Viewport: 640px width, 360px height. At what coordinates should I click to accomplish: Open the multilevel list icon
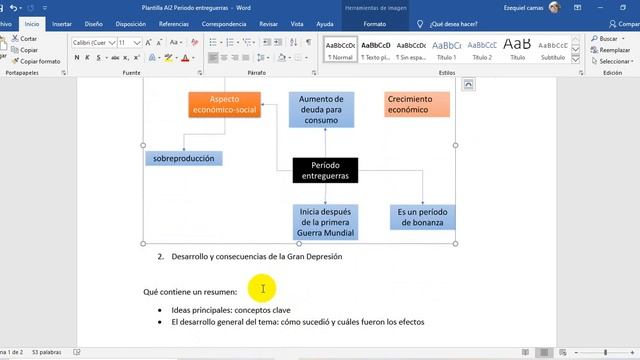pos(247,42)
